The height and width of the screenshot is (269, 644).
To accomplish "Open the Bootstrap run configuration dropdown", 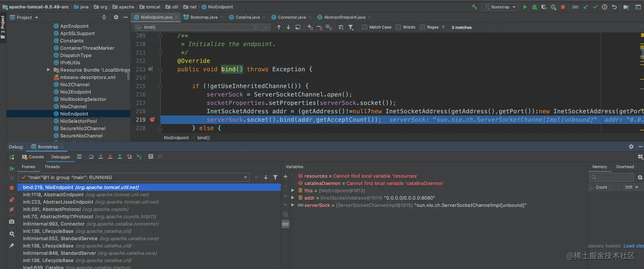I will [500, 7].
